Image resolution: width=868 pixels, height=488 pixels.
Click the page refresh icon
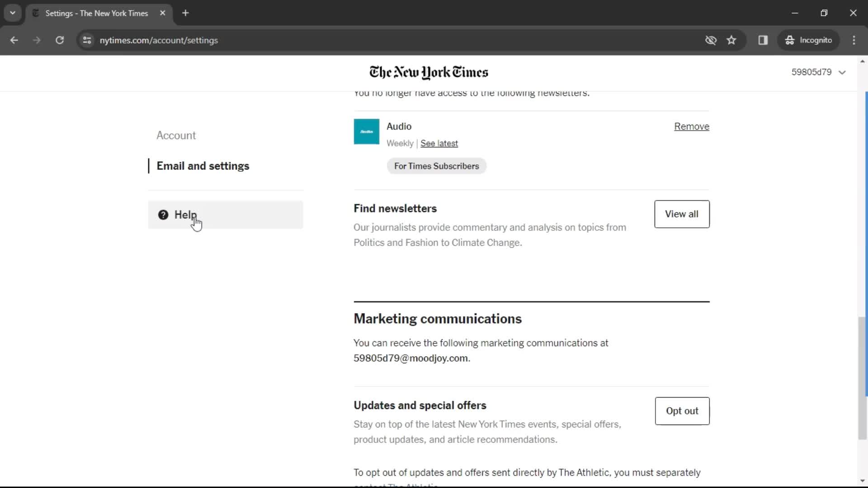point(59,40)
